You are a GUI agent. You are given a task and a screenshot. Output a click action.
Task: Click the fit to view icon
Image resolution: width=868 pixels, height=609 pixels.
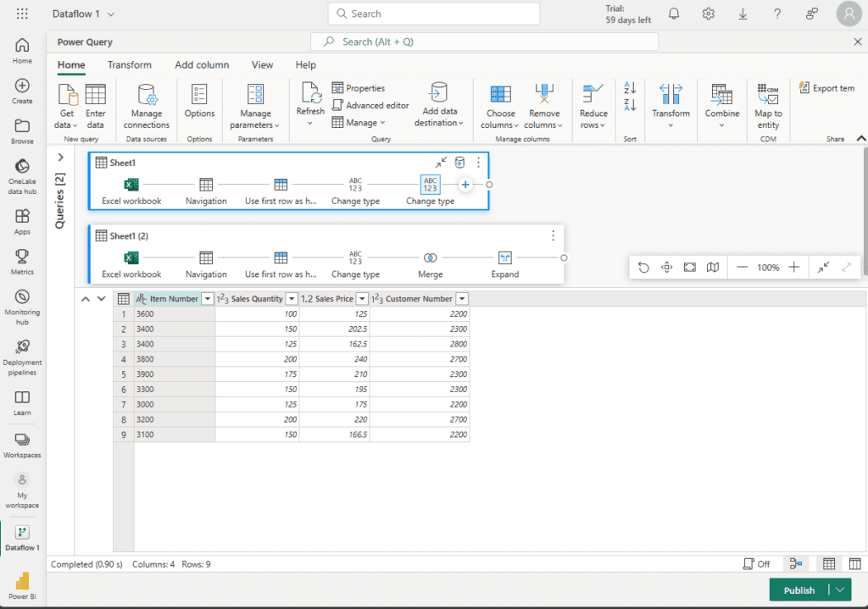pyautogui.click(x=690, y=267)
